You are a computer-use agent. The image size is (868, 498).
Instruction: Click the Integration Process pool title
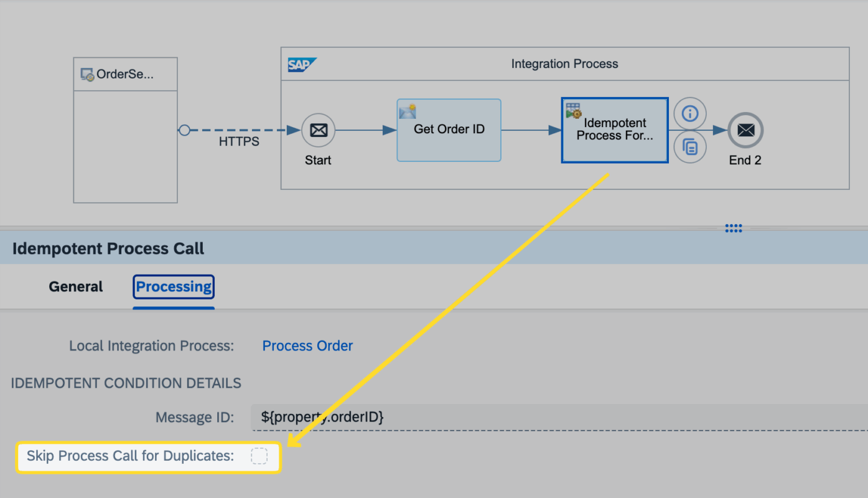[x=564, y=64]
